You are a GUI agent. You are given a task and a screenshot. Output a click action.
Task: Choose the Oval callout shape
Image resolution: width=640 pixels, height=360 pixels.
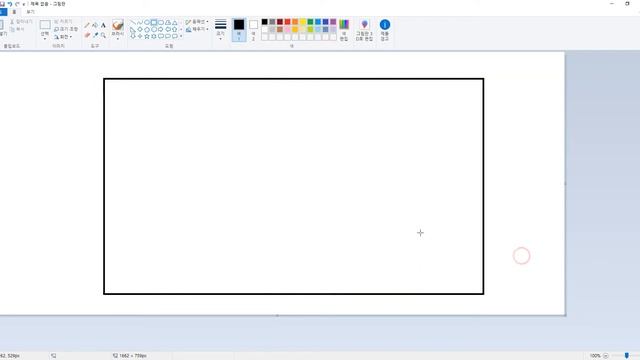(168, 36)
